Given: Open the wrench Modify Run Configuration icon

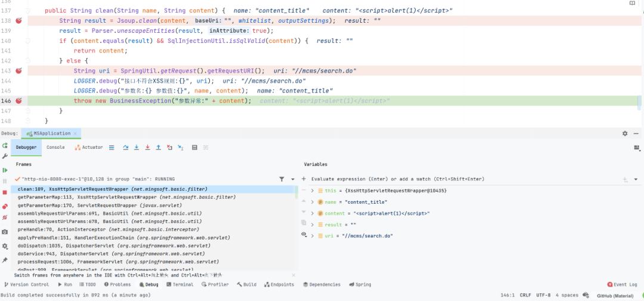Looking at the screenshot, I should tap(5, 156).
